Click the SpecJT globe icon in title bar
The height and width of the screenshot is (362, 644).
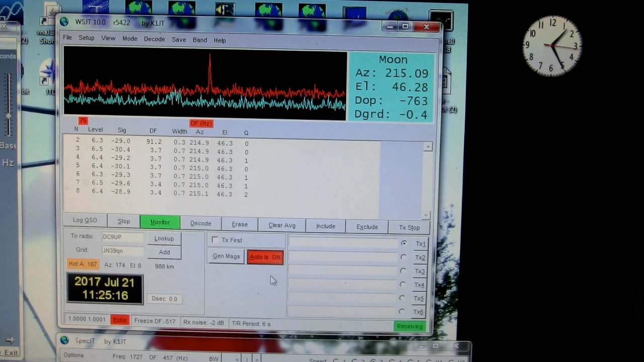[x=64, y=340]
